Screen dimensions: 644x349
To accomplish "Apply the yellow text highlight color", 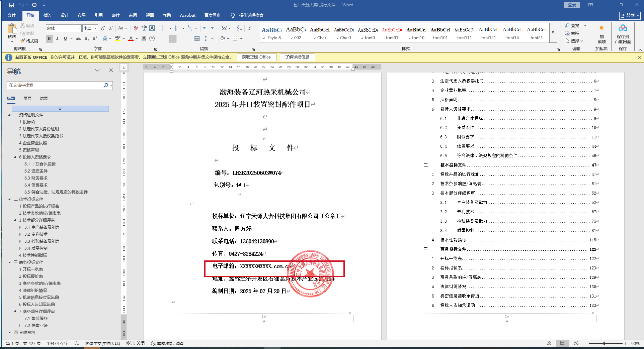I will click(117, 39).
